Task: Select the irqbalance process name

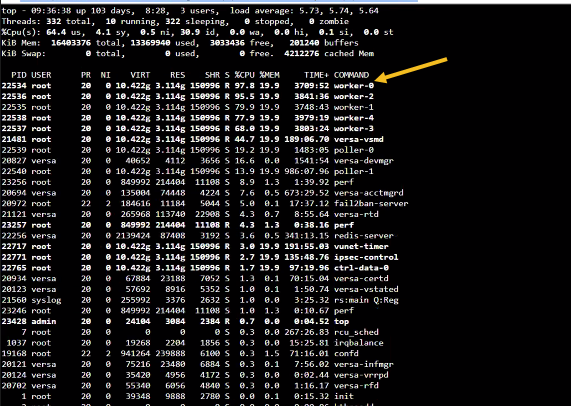Action: tap(359, 343)
